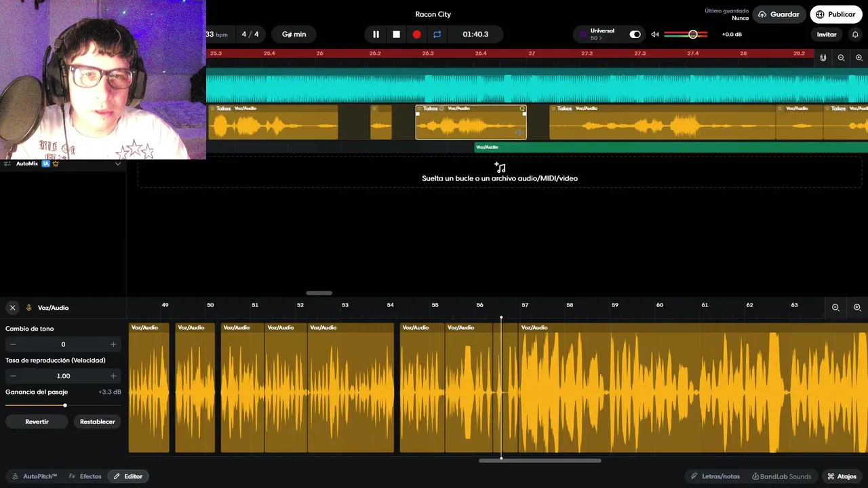868x488 pixels.
Task: Toggle the cycle loop icon
Action: tap(437, 35)
